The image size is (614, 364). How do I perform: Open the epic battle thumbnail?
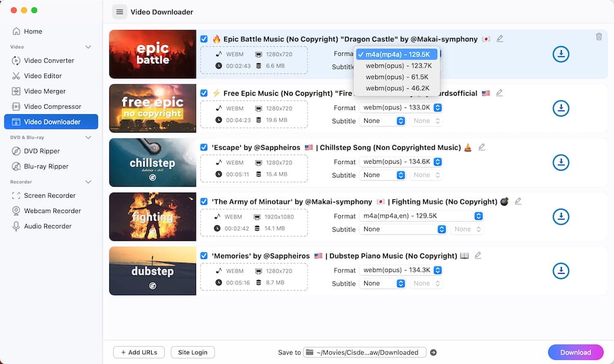[x=153, y=54]
